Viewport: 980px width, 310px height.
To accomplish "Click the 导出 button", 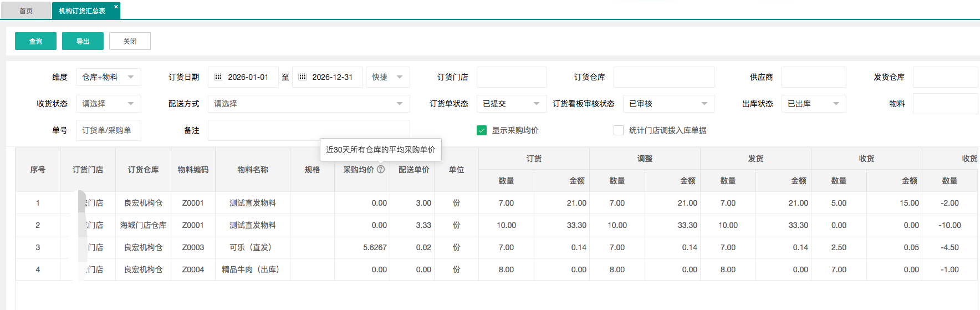I will [83, 41].
